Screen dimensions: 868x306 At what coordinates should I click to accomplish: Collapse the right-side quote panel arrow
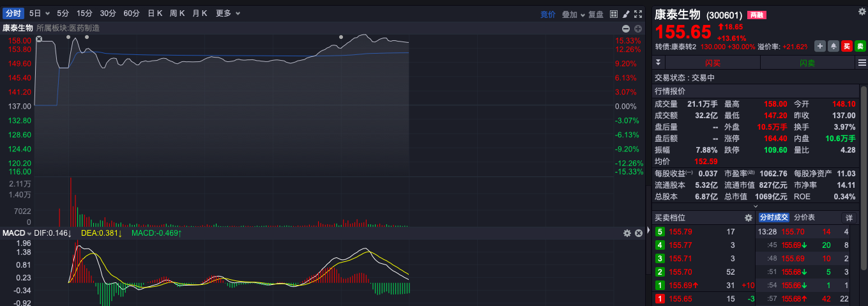[x=648, y=230]
